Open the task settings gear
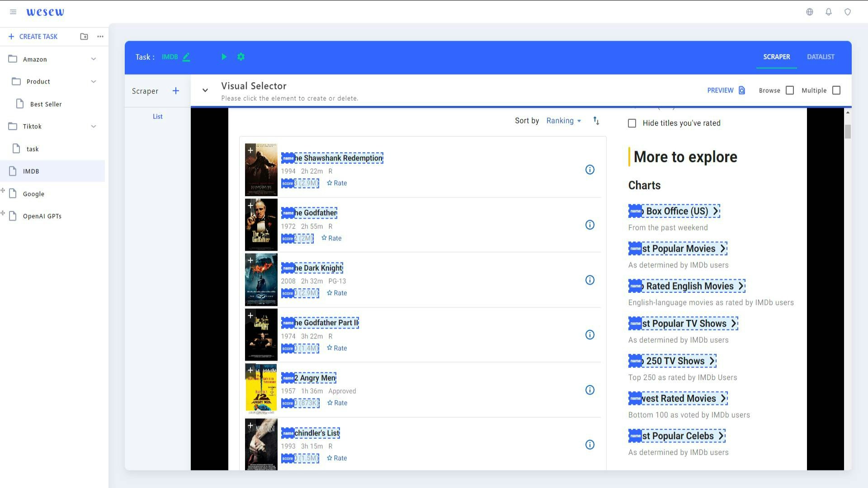Screen dimensions: 868x488 pyautogui.click(x=241, y=57)
